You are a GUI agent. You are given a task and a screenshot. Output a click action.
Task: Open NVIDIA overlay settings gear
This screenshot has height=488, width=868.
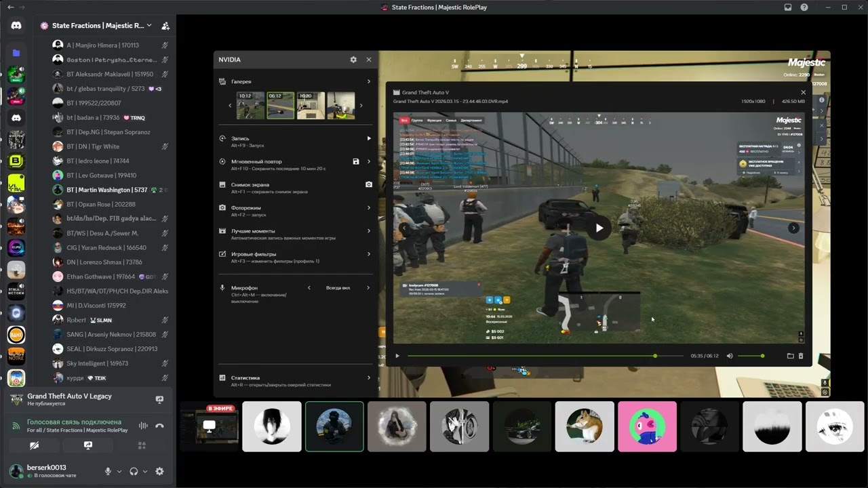pyautogui.click(x=353, y=60)
